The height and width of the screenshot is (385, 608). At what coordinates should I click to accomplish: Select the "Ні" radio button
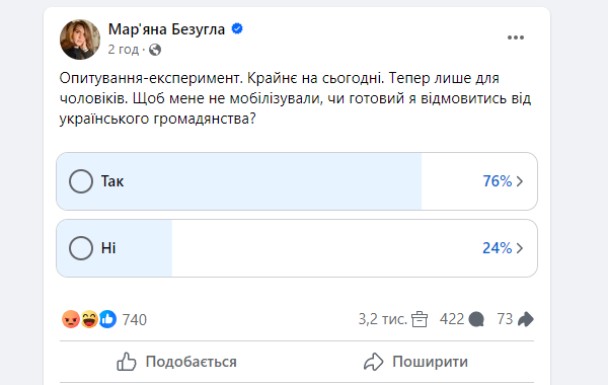coord(81,248)
